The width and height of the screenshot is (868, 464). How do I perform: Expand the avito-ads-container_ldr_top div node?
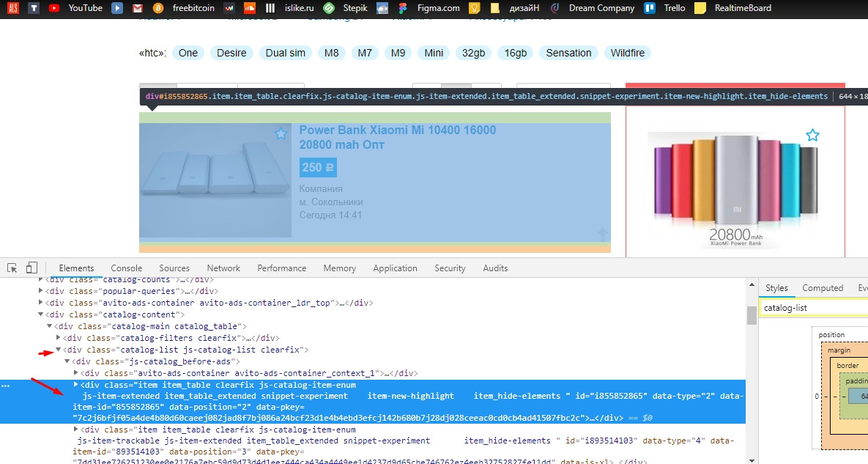coord(40,302)
